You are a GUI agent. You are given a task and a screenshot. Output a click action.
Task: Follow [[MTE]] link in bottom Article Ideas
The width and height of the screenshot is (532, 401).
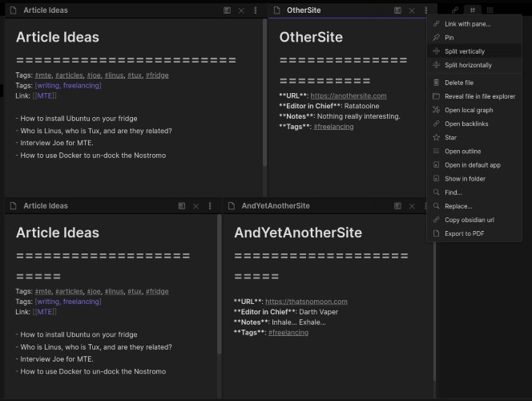[45, 312]
